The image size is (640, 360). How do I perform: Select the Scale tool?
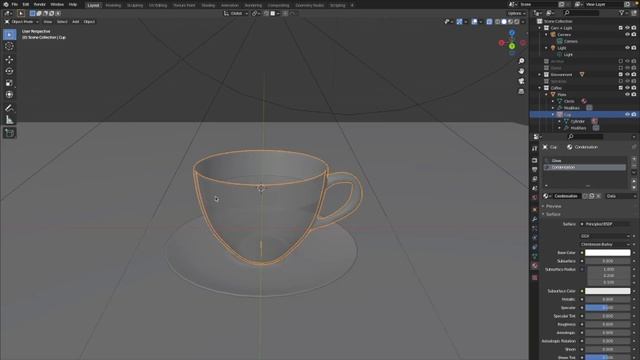(x=9, y=83)
